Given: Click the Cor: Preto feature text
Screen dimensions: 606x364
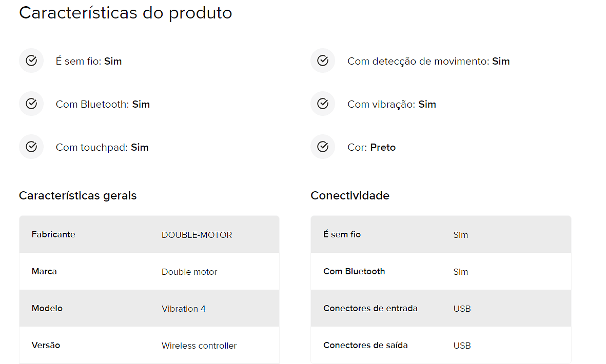Looking at the screenshot, I should coord(372,148).
